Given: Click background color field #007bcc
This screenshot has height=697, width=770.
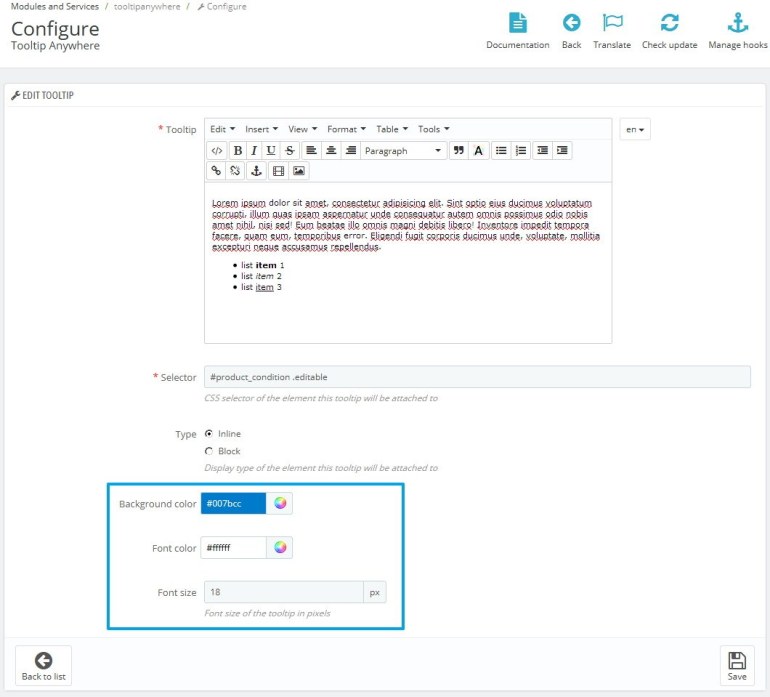Looking at the screenshot, I should coord(233,503).
